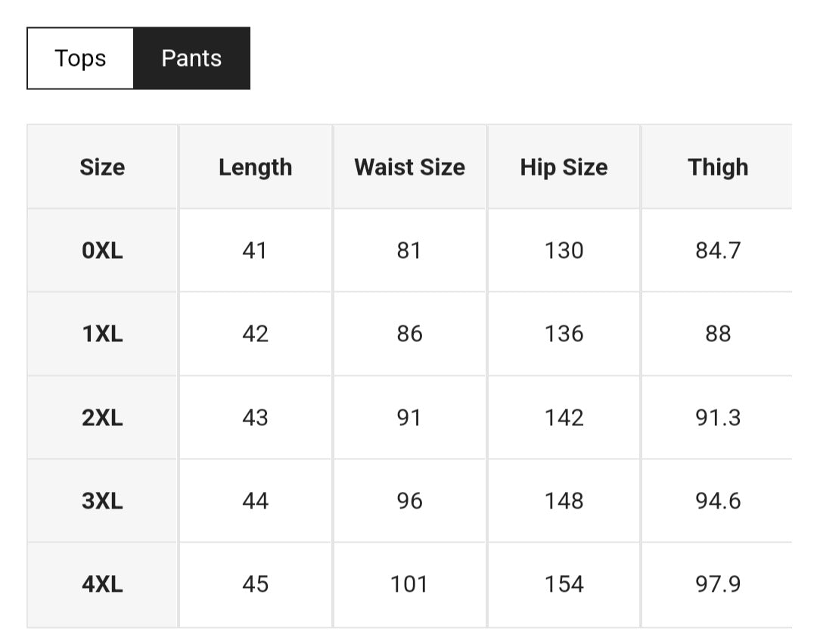Click the Length column header
The height and width of the screenshot is (644, 817).
click(x=255, y=167)
